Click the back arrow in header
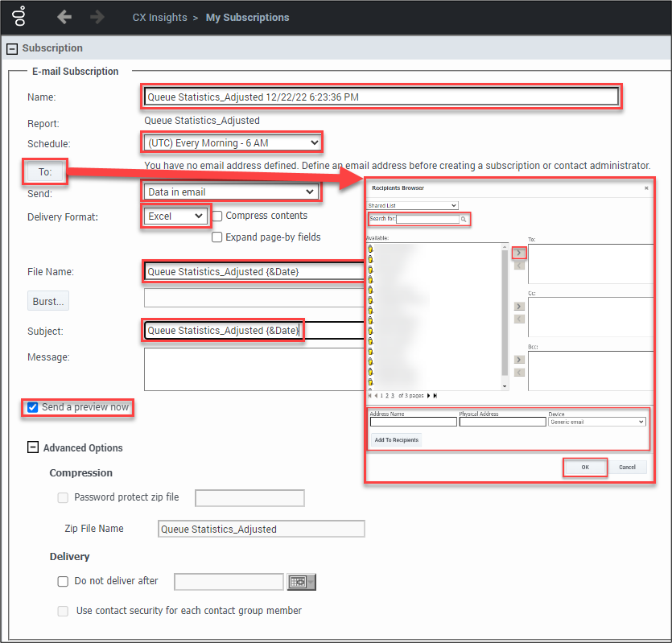This screenshot has height=643, width=672. (x=64, y=17)
